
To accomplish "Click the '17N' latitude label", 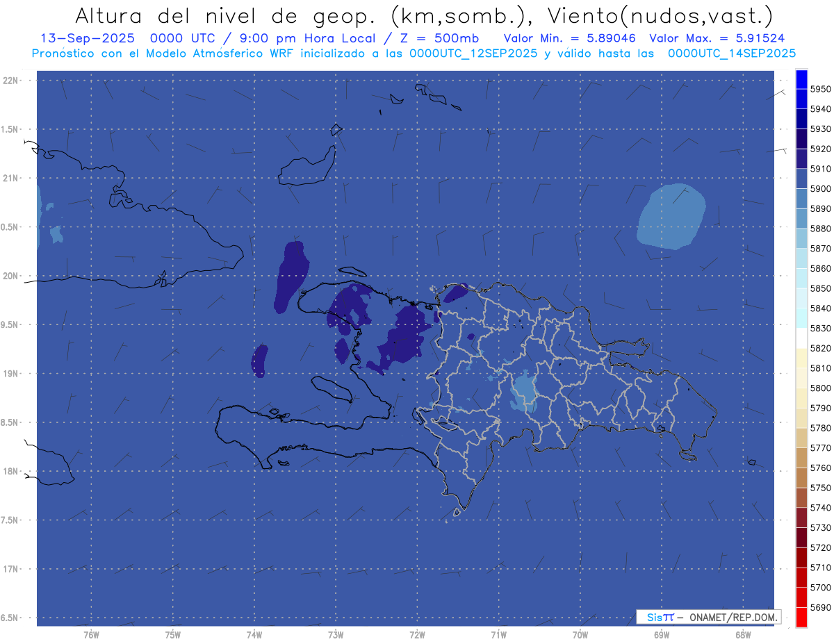I will 12,569.
